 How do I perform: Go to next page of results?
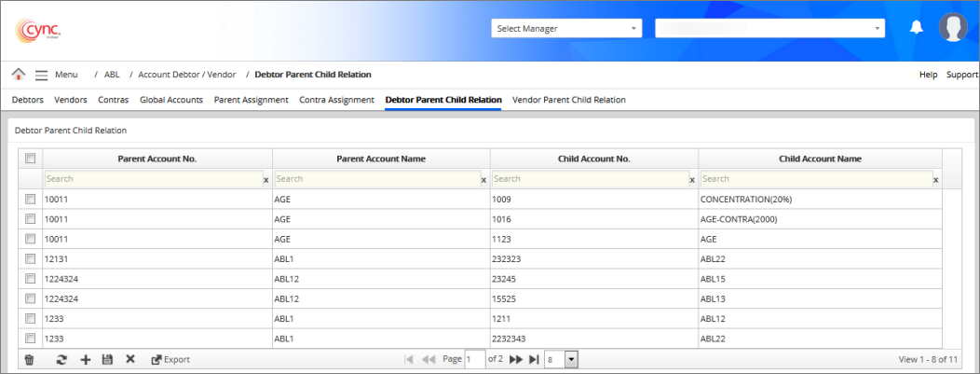[515, 359]
